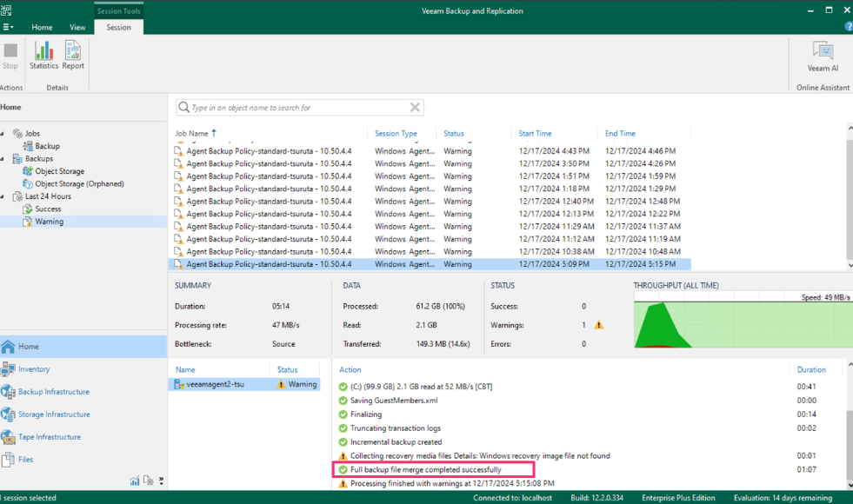The width and height of the screenshot is (853, 504).
Task: Click 'Collecting recovery media files' warning entry
Action: coord(480,455)
